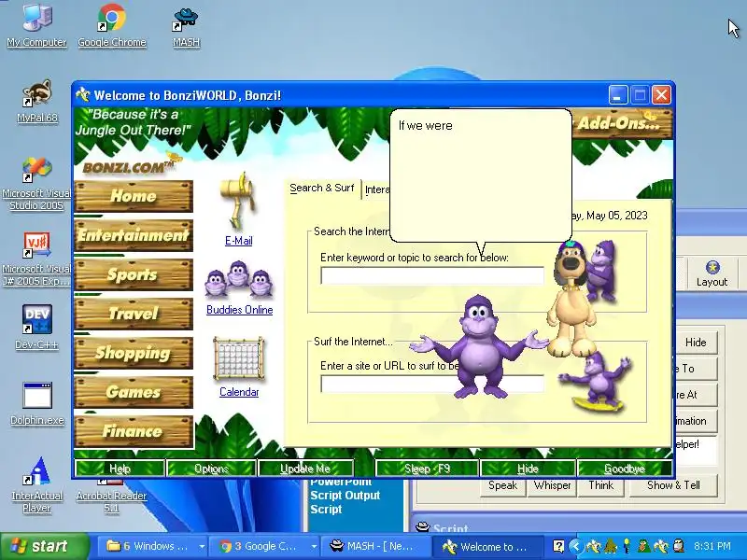Click the 8:31 PM system clock

[712, 546]
